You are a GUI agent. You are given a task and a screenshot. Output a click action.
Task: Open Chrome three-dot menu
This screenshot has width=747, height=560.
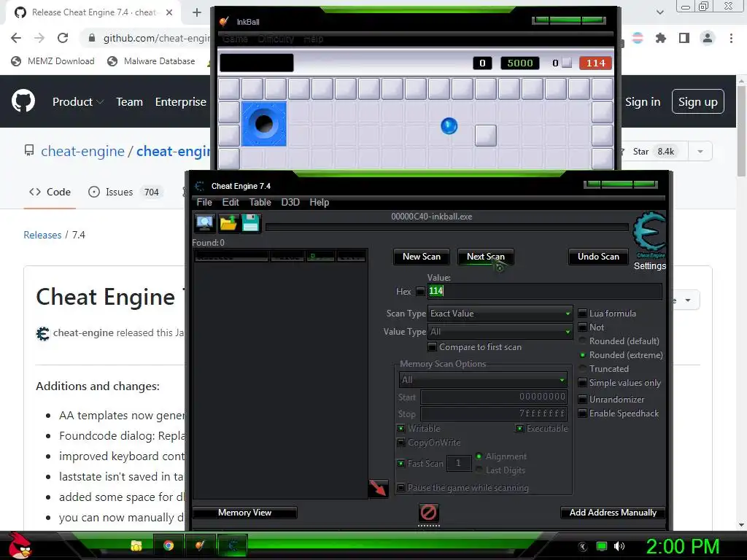pos(731,38)
